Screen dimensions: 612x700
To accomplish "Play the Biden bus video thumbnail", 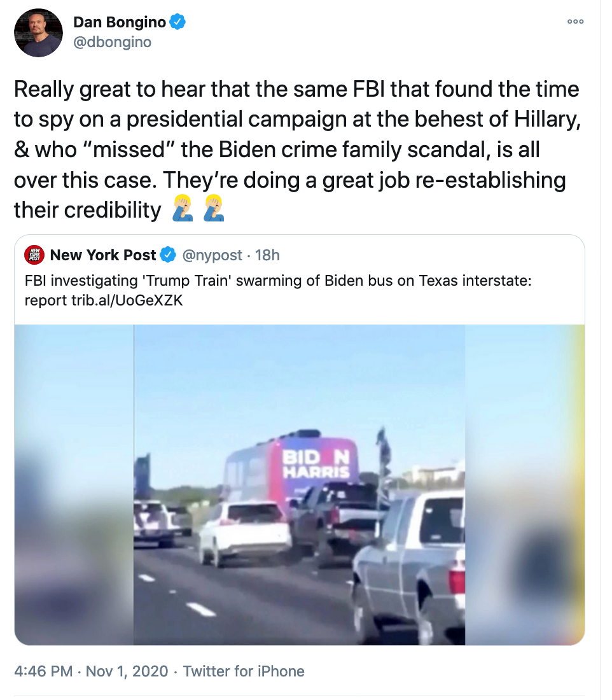I will coord(299,485).
